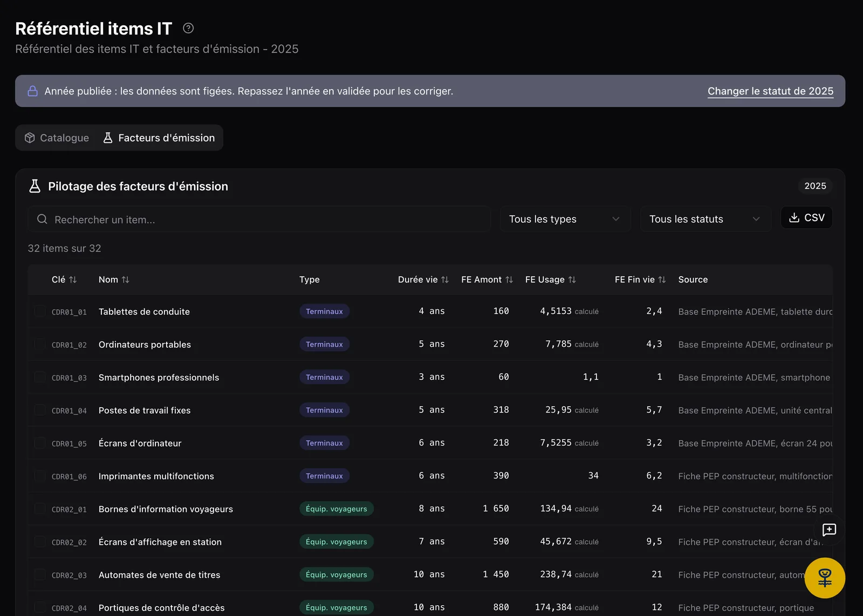Sort by FE Fin vie arrows
The width and height of the screenshot is (863, 616).
(662, 279)
